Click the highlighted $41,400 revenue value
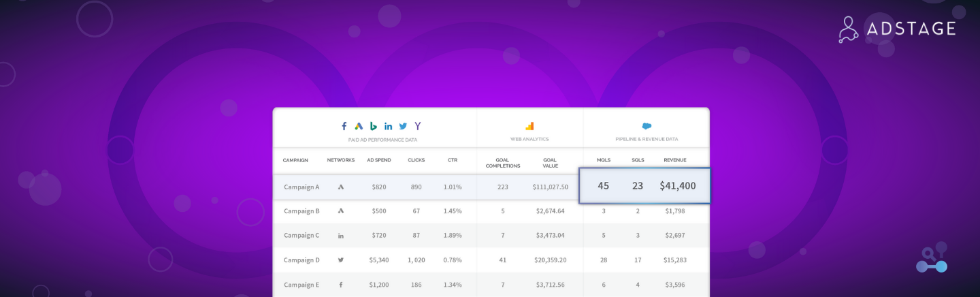Viewport: 980px width, 297px height. (x=678, y=185)
